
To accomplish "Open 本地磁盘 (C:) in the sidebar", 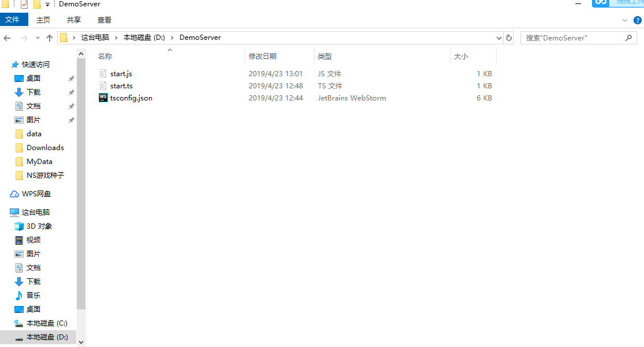I will click(x=47, y=323).
